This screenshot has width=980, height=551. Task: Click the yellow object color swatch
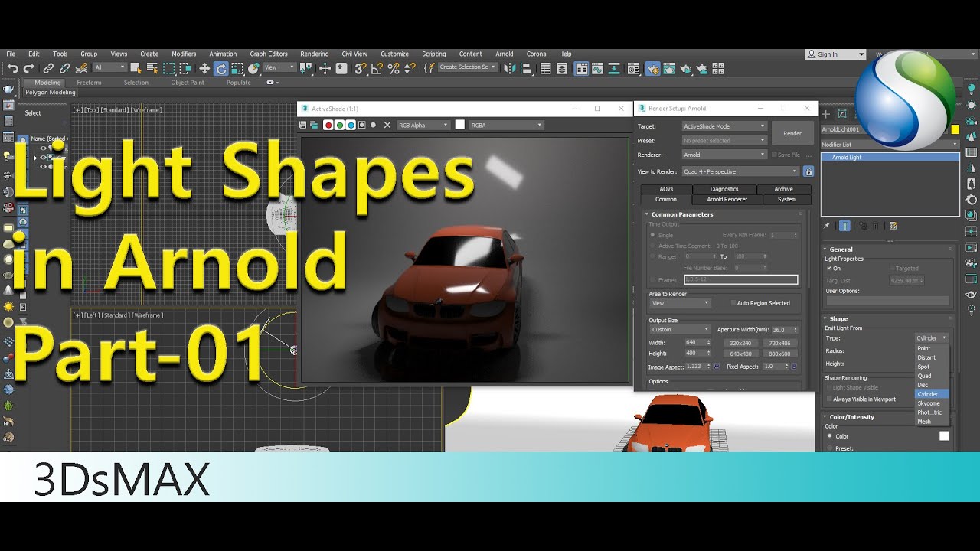pos(955,130)
